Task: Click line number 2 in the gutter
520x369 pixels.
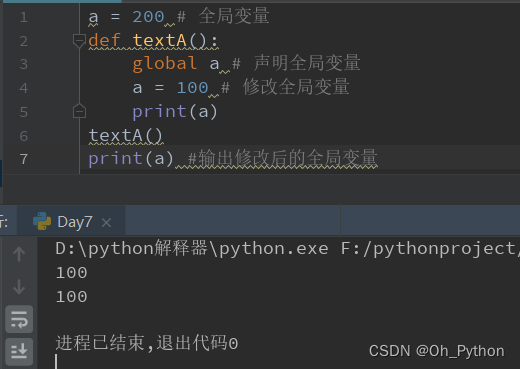Action: (24, 41)
